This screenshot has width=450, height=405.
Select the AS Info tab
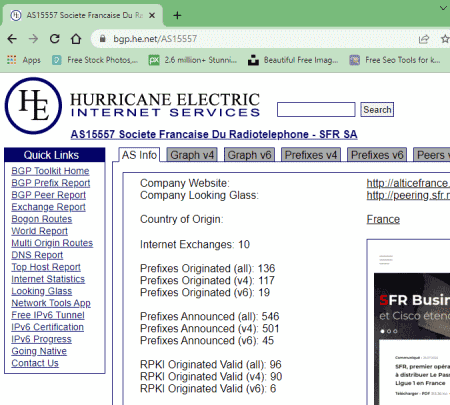[x=139, y=155]
